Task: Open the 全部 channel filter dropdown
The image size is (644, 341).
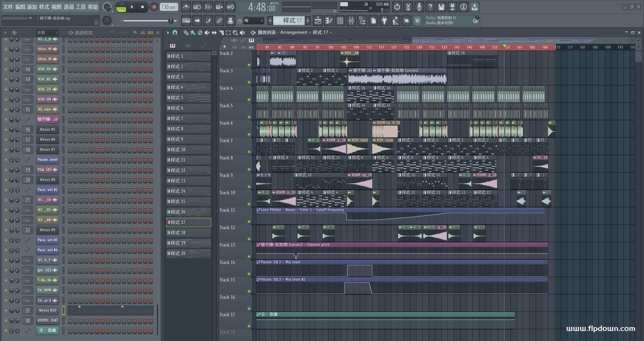Action: [x=47, y=32]
